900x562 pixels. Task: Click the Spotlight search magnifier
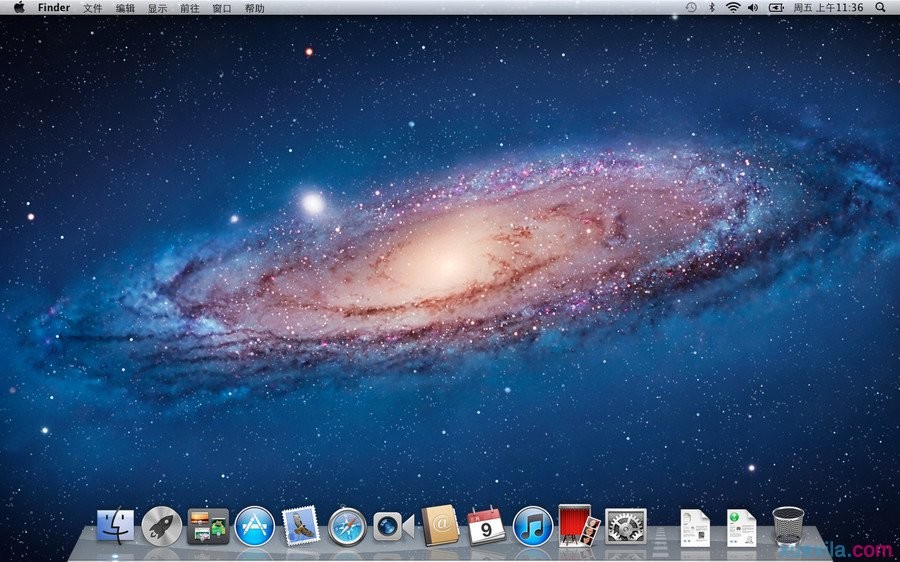pyautogui.click(x=880, y=7)
